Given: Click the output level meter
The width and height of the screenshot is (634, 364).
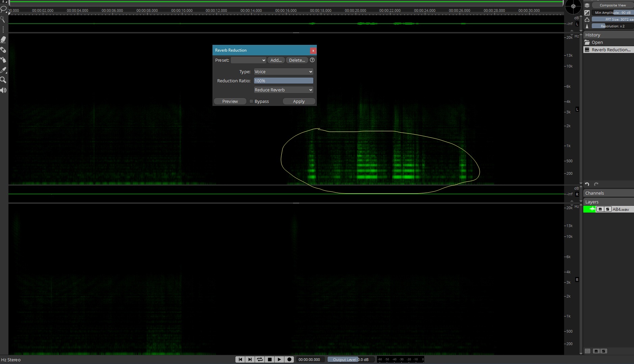Looking at the screenshot, I should pyautogui.click(x=400, y=360).
